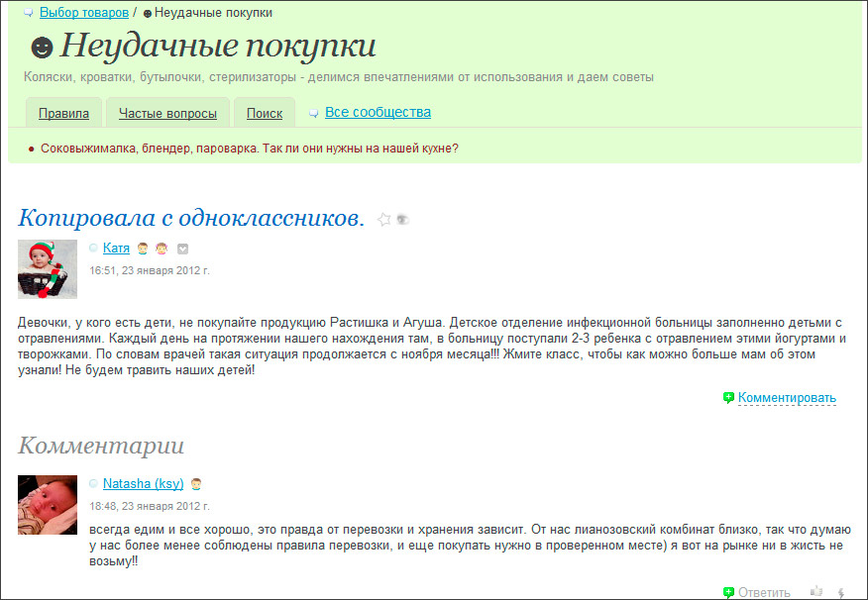Screen dimensions: 868x600
Task: Toggle the eye watch icon beside post title
Action: pyautogui.click(x=402, y=220)
